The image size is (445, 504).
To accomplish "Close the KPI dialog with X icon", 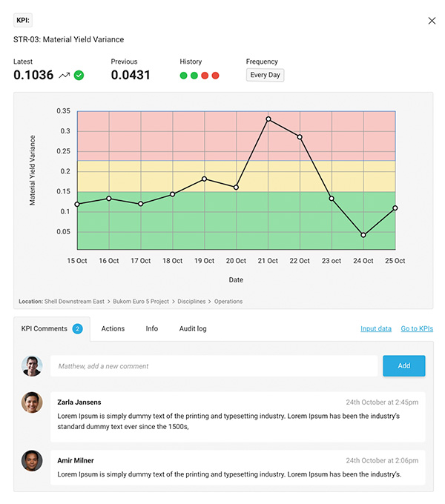I will click(432, 21).
